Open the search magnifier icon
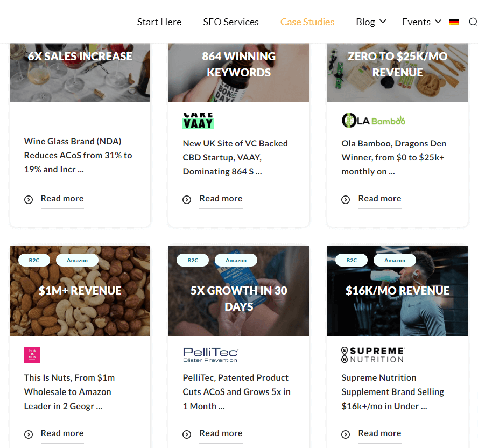The image size is (478, 448). (x=473, y=22)
